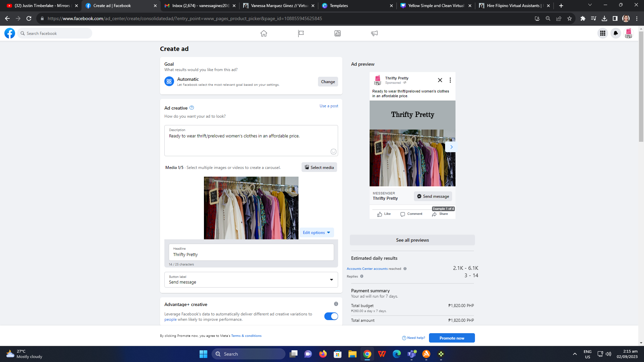Click into the Headline input field

251,254
